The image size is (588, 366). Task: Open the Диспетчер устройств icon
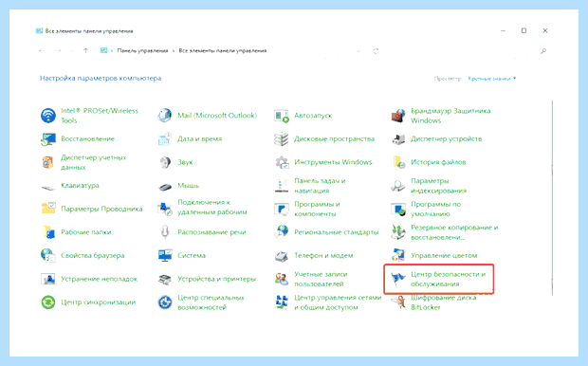(398, 139)
